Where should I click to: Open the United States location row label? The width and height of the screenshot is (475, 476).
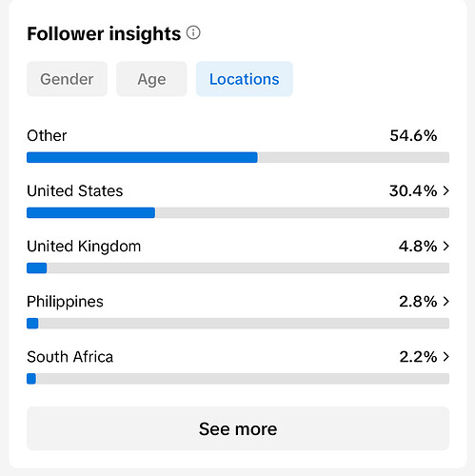point(75,191)
